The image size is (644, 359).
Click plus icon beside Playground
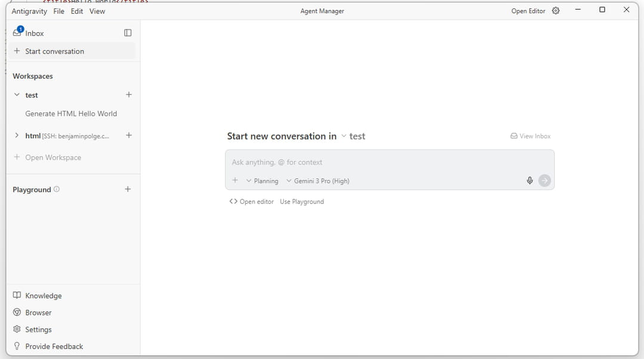click(x=128, y=189)
